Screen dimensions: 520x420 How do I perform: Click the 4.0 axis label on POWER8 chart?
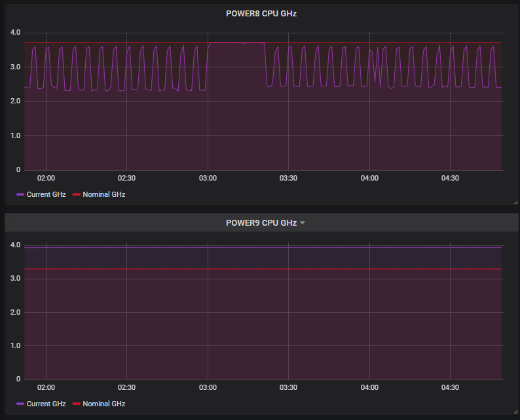15,33
